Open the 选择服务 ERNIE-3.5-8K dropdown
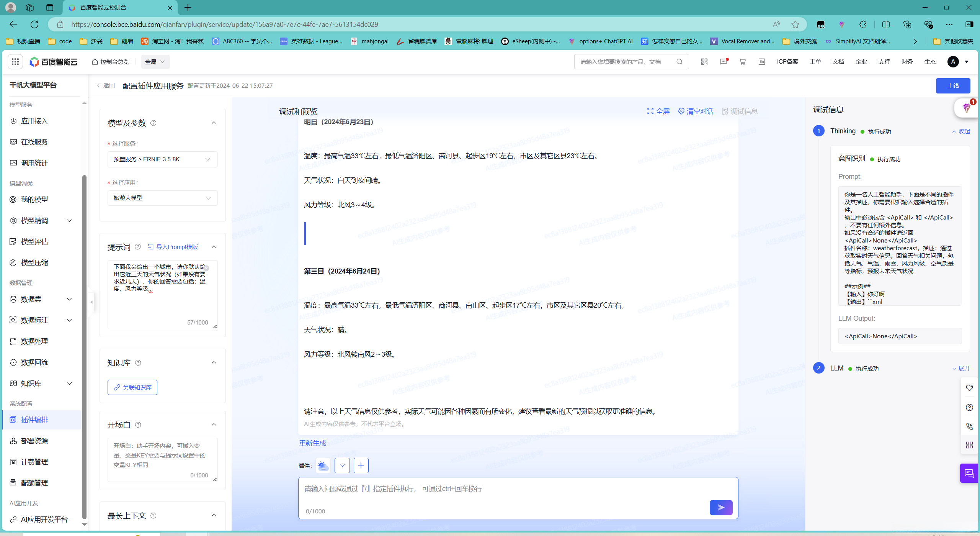This screenshot has height=536, width=980. 162,159
